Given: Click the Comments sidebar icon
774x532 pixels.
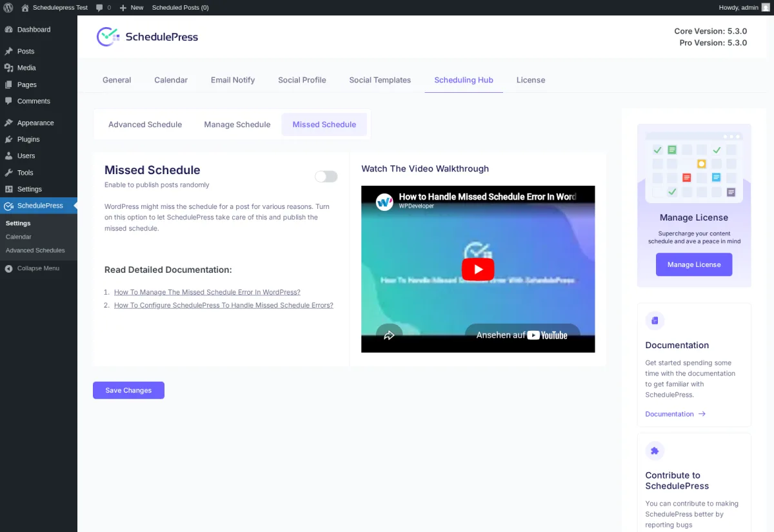Looking at the screenshot, I should click(x=8, y=101).
